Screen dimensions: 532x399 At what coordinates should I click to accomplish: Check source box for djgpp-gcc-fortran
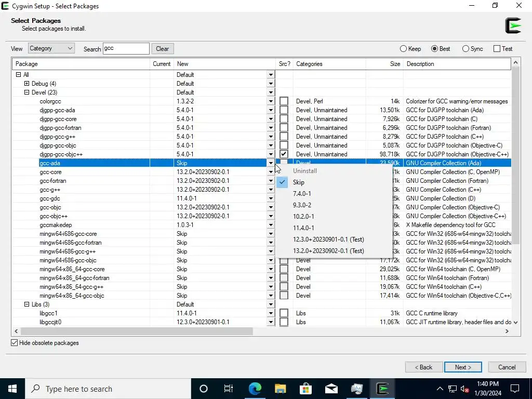tap(284, 128)
